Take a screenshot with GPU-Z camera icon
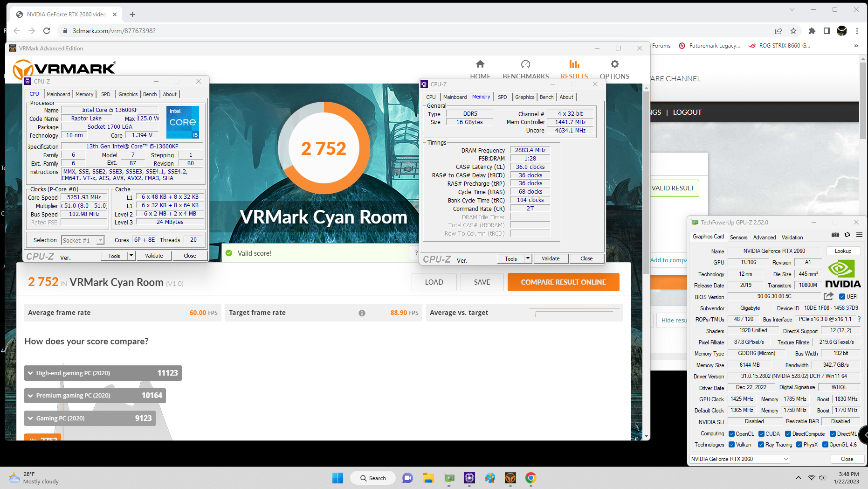This screenshot has width=868, height=489. [x=835, y=235]
